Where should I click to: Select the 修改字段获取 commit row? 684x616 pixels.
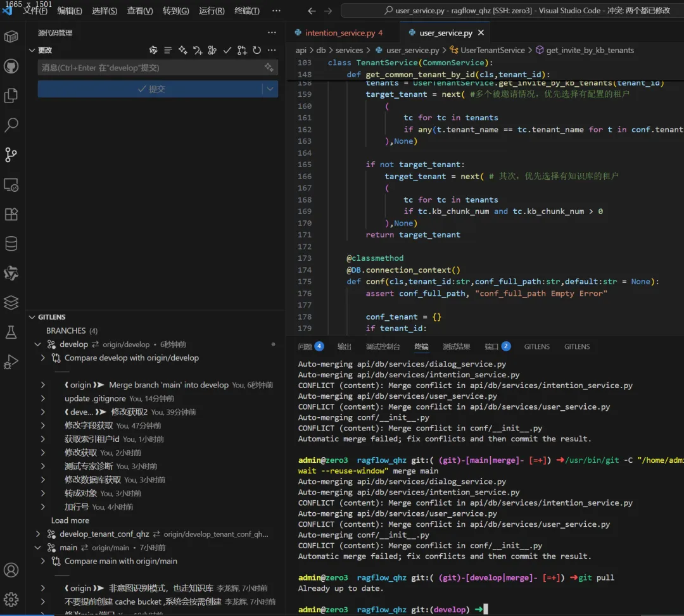[155, 425]
